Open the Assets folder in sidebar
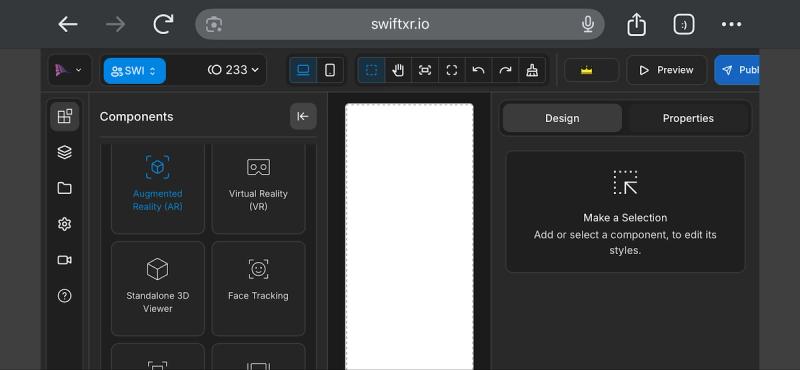The height and width of the screenshot is (370, 800). click(x=64, y=188)
